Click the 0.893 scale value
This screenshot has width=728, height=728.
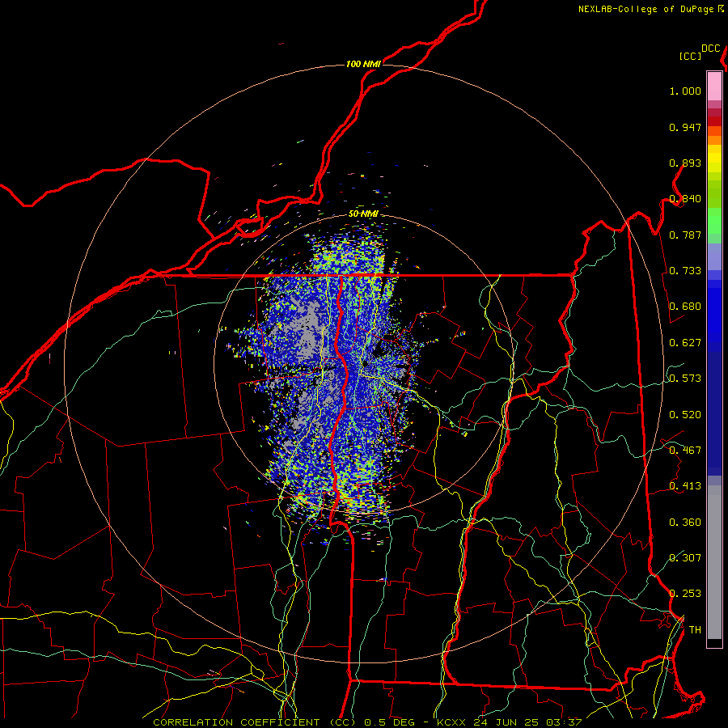(x=685, y=163)
